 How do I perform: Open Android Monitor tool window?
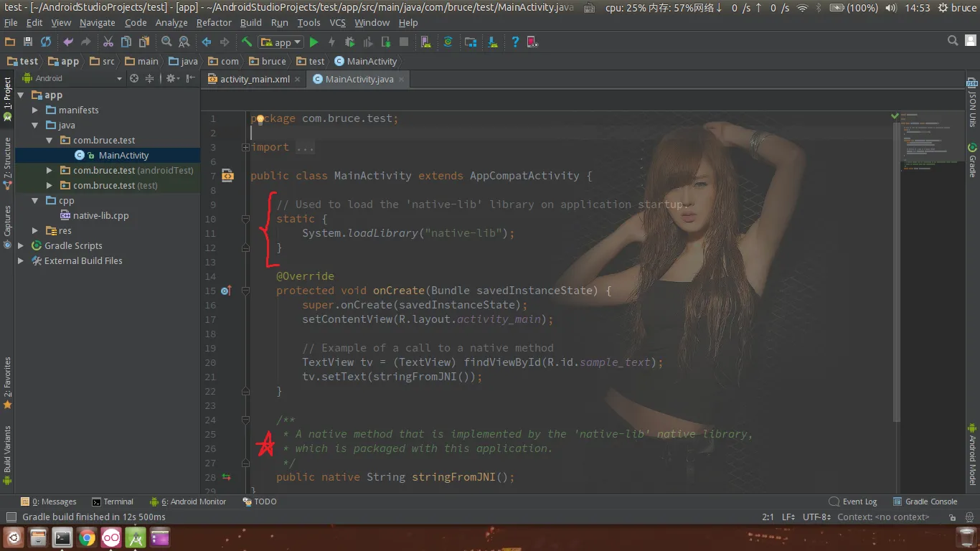coord(188,501)
